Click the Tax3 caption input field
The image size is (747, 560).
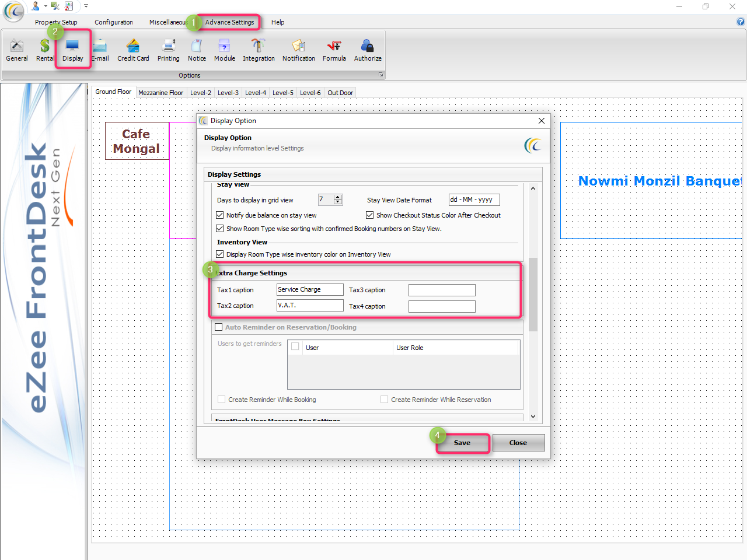(x=442, y=290)
